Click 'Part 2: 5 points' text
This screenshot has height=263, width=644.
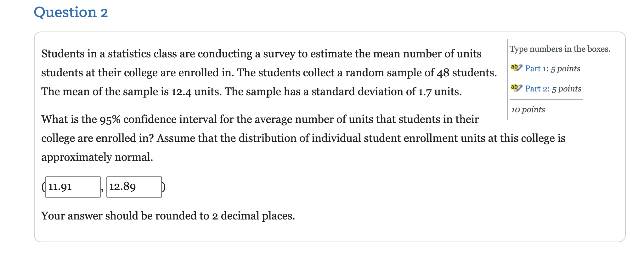[x=553, y=89]
